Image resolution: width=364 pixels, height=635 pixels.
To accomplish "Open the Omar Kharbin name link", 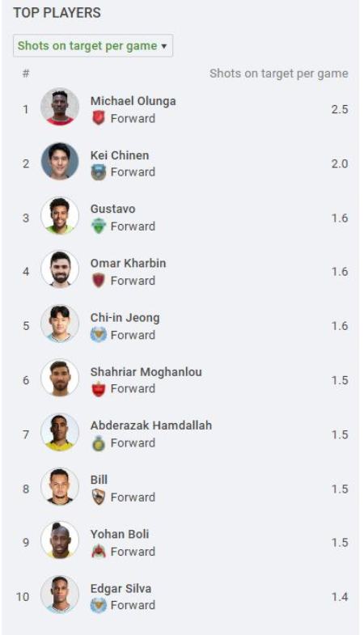I will (128, 263).
